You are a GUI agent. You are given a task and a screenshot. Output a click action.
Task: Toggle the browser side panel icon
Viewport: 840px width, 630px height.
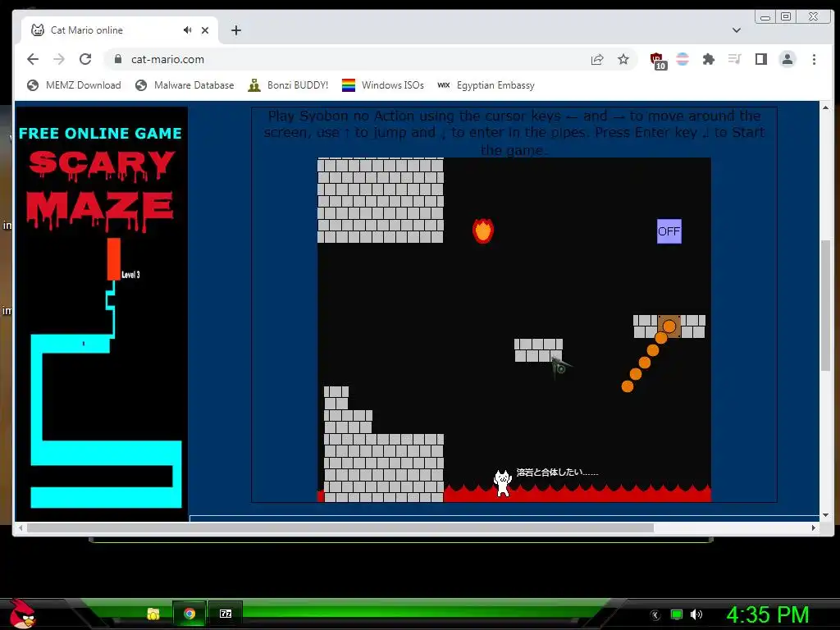point(760,59)
